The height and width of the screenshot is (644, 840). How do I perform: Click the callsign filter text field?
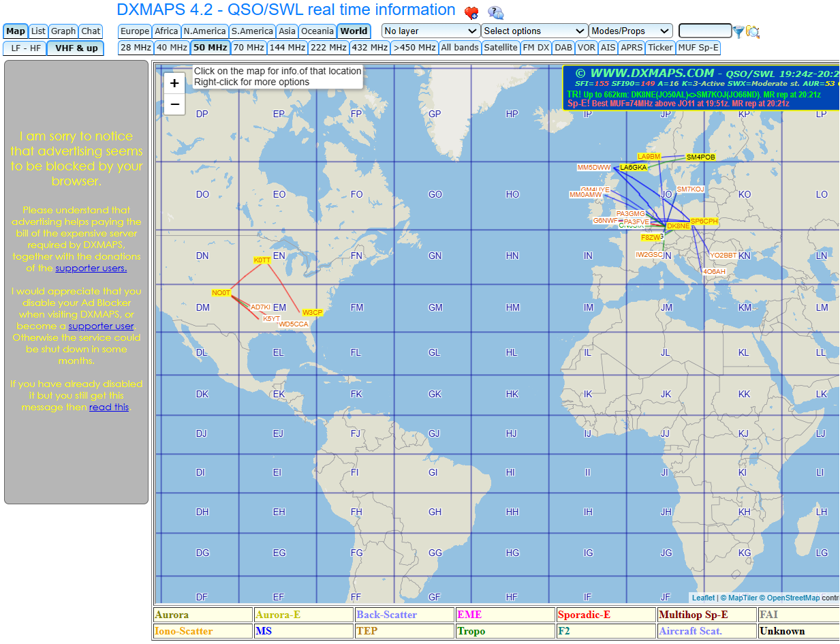pyautogui.click(x=704, y=31)
